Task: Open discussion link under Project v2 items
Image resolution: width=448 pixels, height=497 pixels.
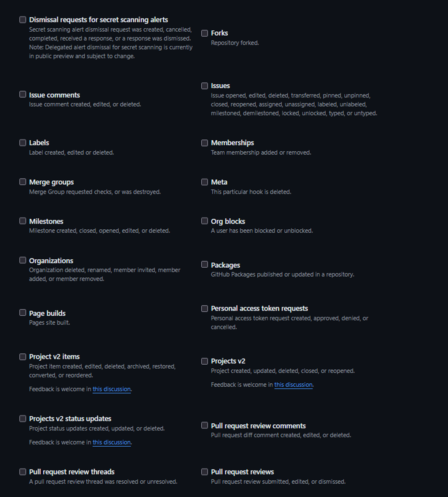Action: click(x=112, y=389)
